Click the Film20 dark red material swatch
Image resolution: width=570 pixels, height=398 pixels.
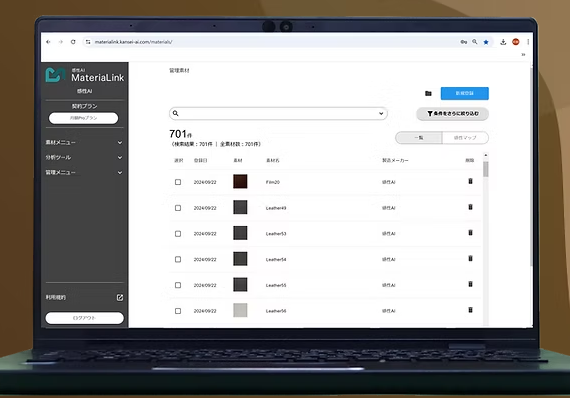pos(240,181)
